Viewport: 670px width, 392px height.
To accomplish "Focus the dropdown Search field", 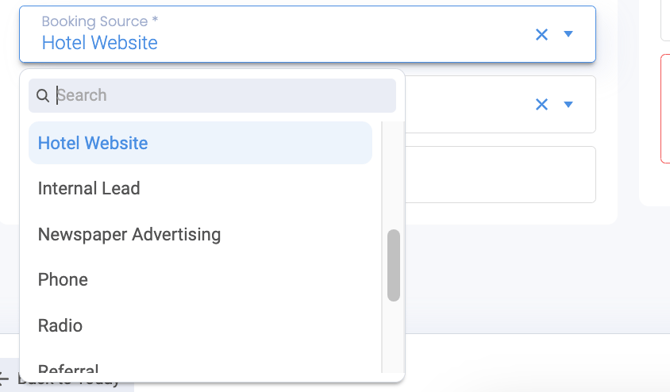I will click(x=212, y=95).
